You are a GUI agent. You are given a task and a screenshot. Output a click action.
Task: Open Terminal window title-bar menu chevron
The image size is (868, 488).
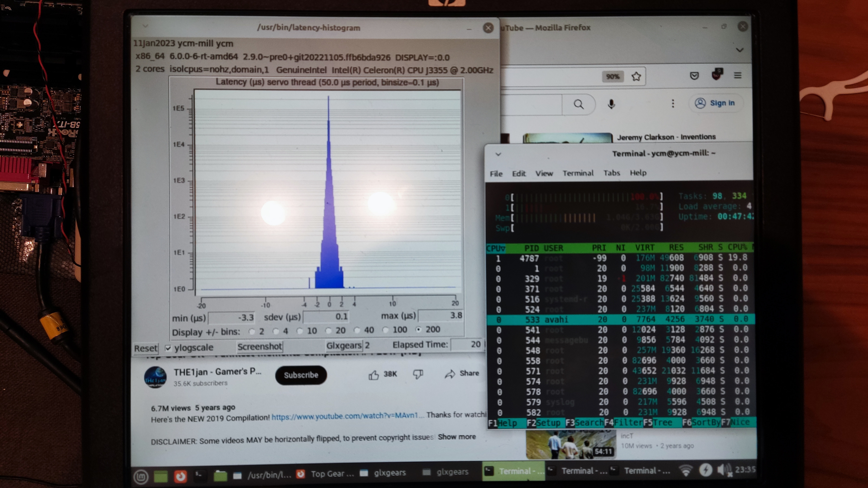[498, 154]
